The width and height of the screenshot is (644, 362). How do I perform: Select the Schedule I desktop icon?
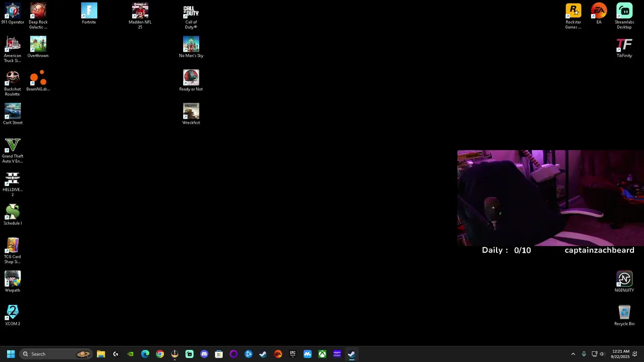pos(13,215)
